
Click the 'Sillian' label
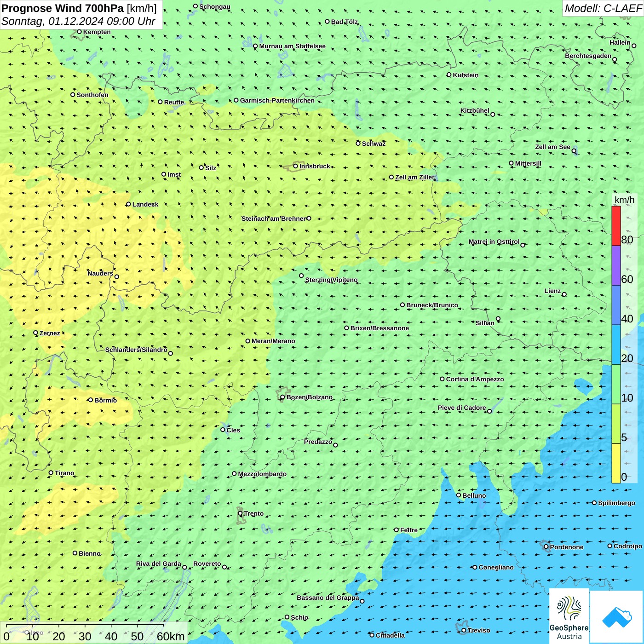pos(485,323)
